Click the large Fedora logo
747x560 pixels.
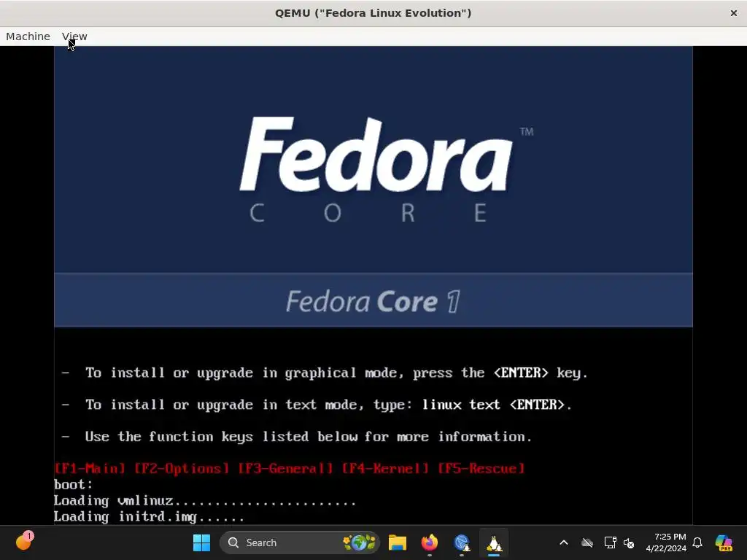(376, 155)
